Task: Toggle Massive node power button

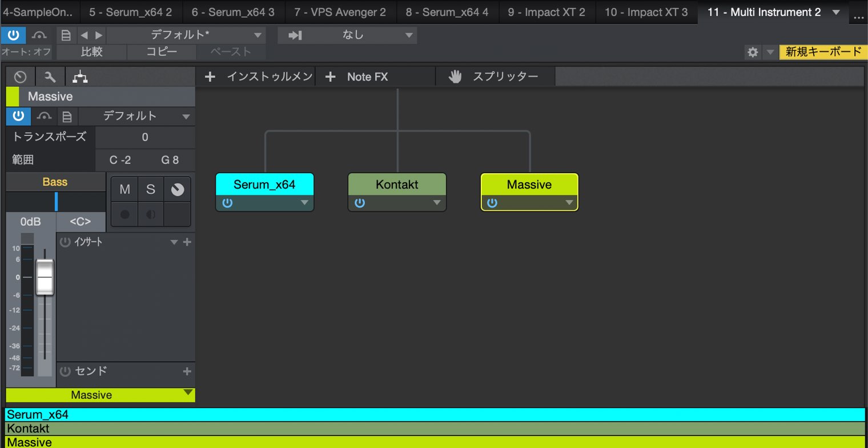Action: point(492,203)
